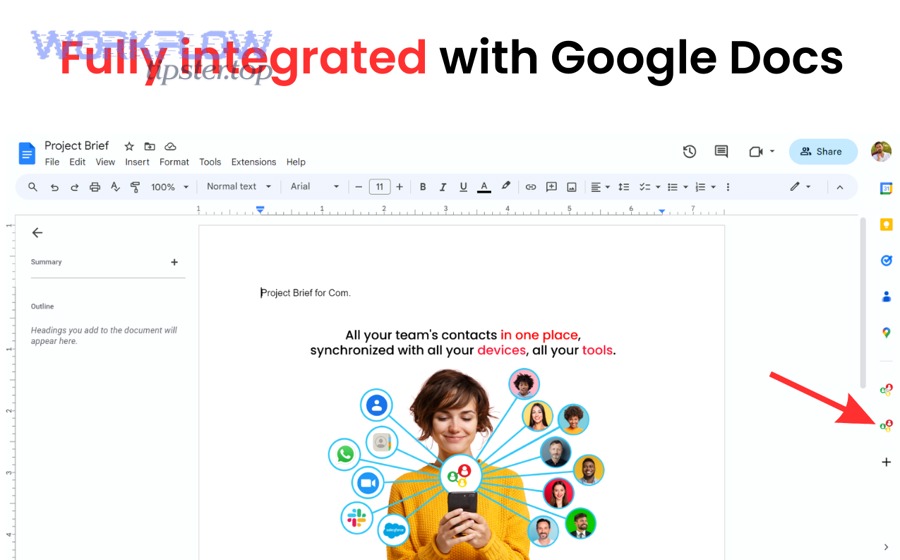Expand the video call dropdown arrow
The image size is (900, 560).
(772, 151)
